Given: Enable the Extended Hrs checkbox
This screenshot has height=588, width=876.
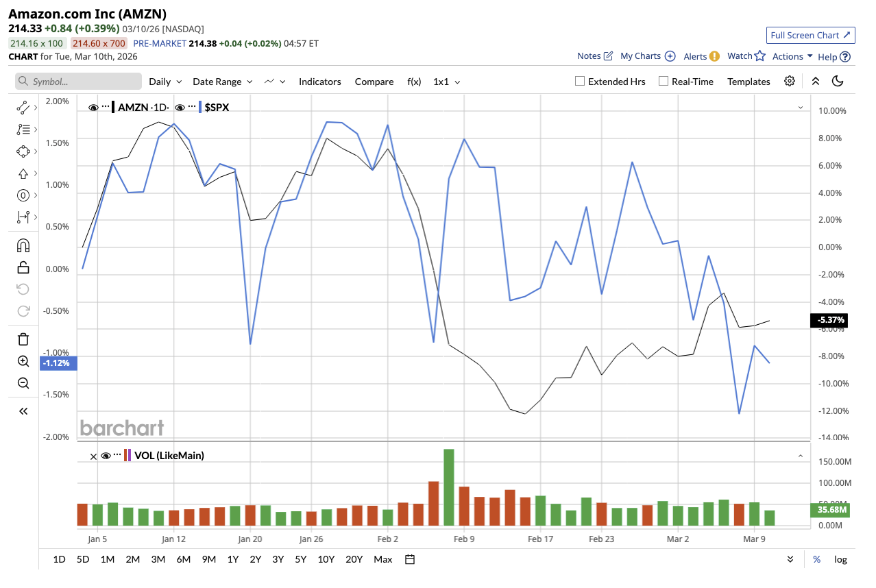Looking at the screenshot, I should click(580, 81).
